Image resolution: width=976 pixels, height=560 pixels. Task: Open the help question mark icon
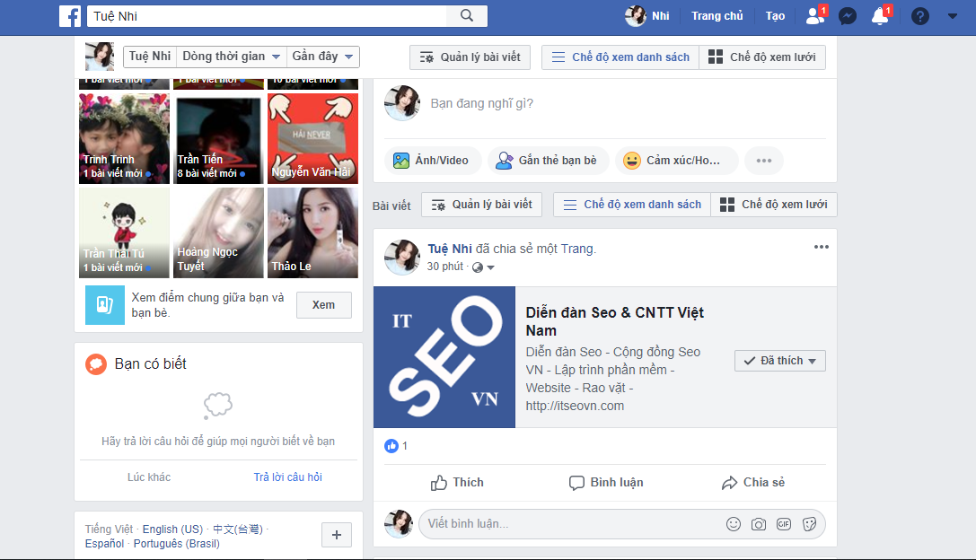click(x=919, y=16)
